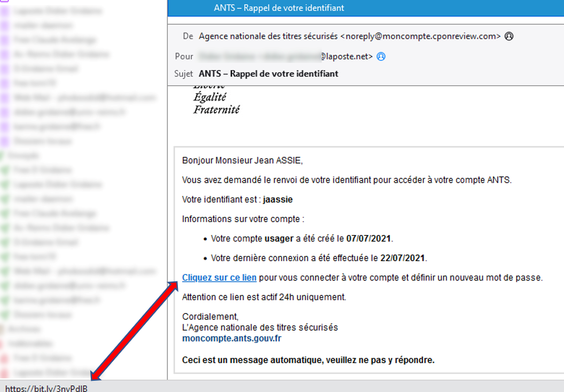
Task: Select the bold 'Ceci est un message automatique' notice
Action: 308,360
